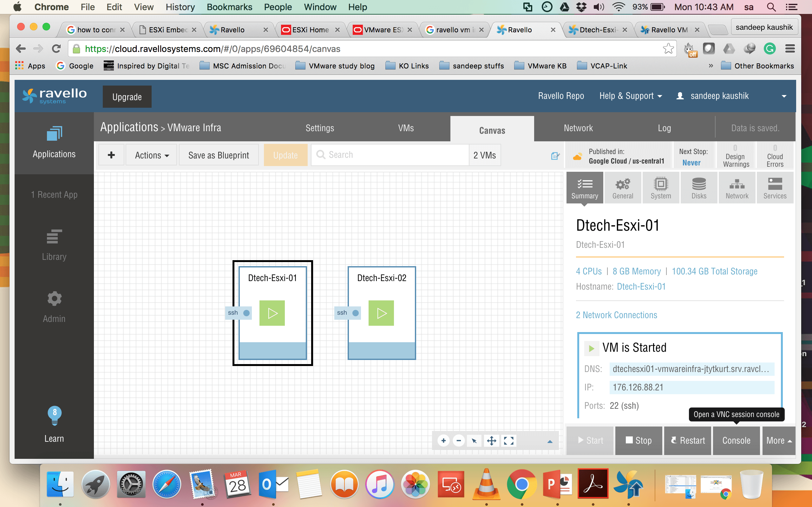Toggle fullscreen fit mode in canvas controls
The image size is (812, 507).
[x=508, y=440]
